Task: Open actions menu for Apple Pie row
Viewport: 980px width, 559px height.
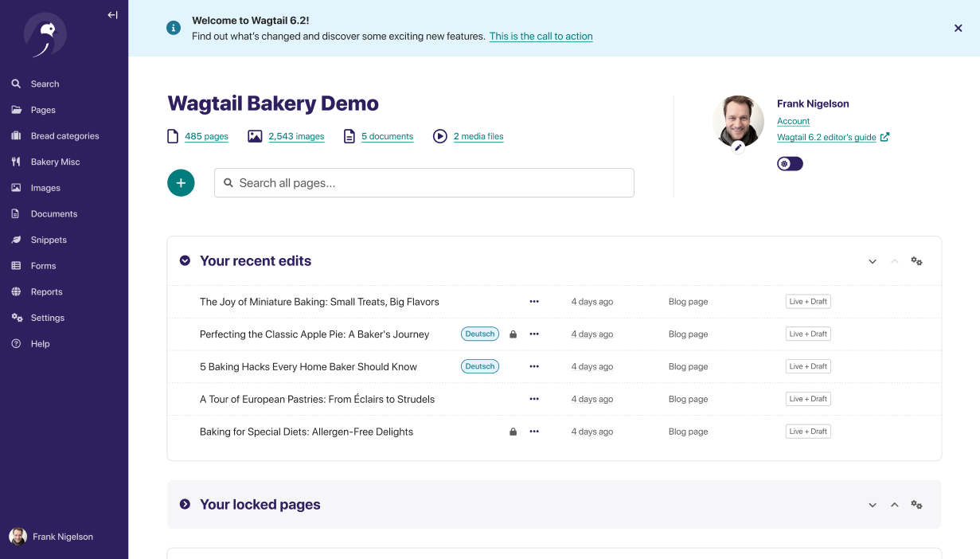Action: [x=534, y=334]
